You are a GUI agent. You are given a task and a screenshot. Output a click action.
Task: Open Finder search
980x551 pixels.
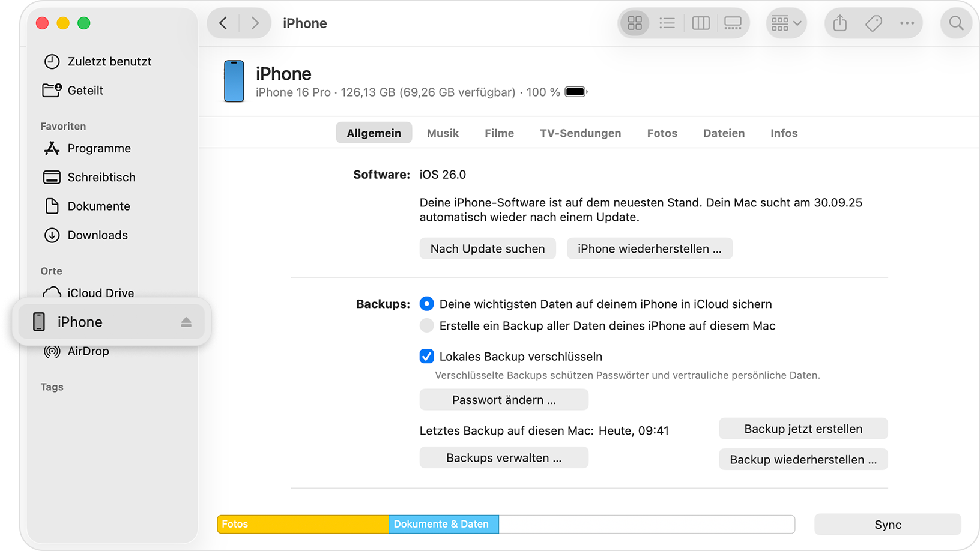(x=956, y=23)
